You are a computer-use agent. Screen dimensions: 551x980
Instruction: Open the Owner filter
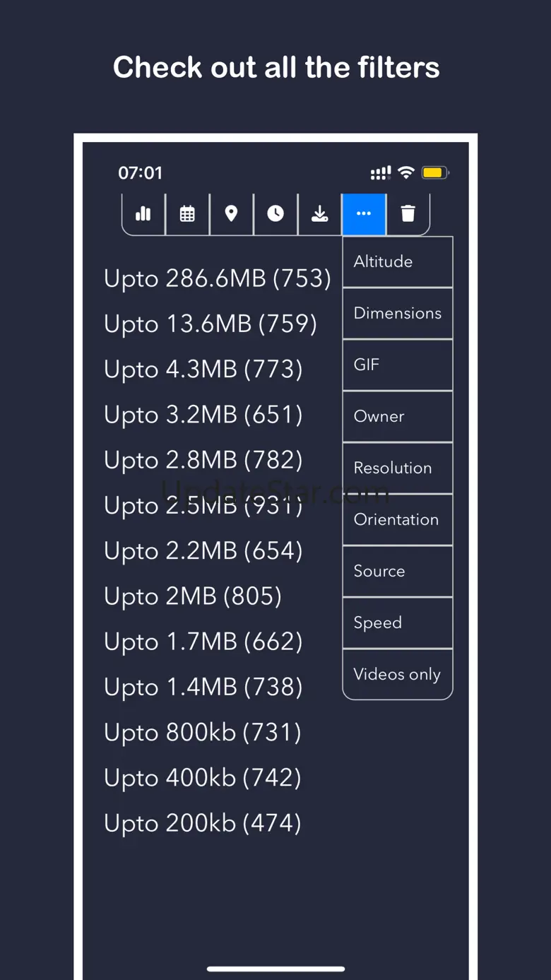pos(397,417)
